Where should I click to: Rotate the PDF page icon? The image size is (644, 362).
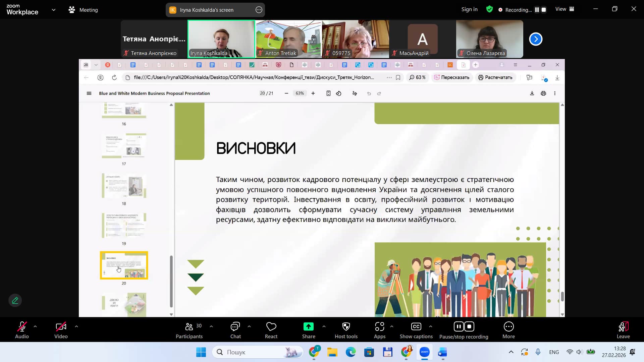pos(339,94)
